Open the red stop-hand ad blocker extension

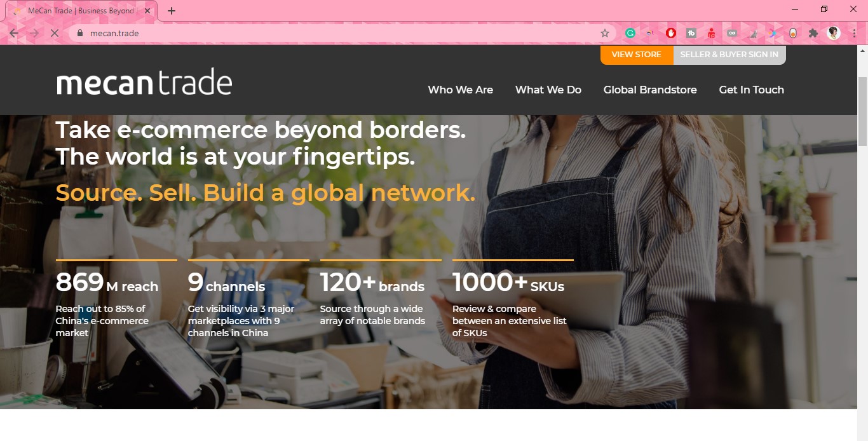pyautogui.click(x=671, y=33)
